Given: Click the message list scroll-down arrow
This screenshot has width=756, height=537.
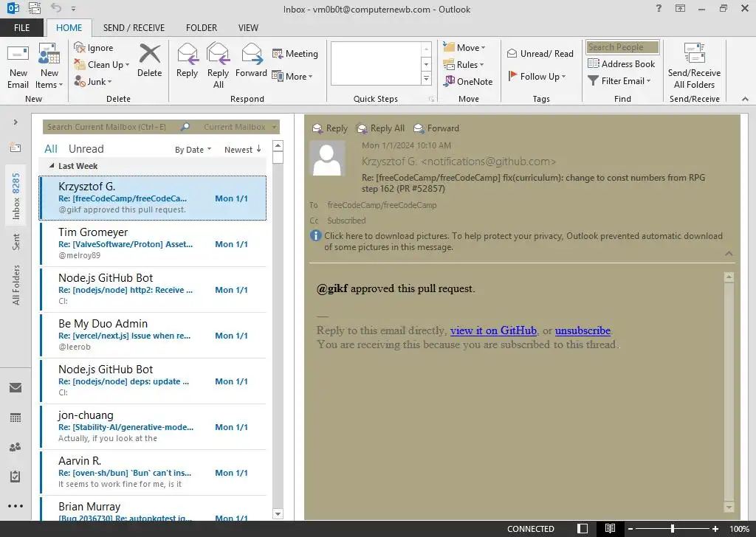Looking at the screenshot, I should coord(278,514).
